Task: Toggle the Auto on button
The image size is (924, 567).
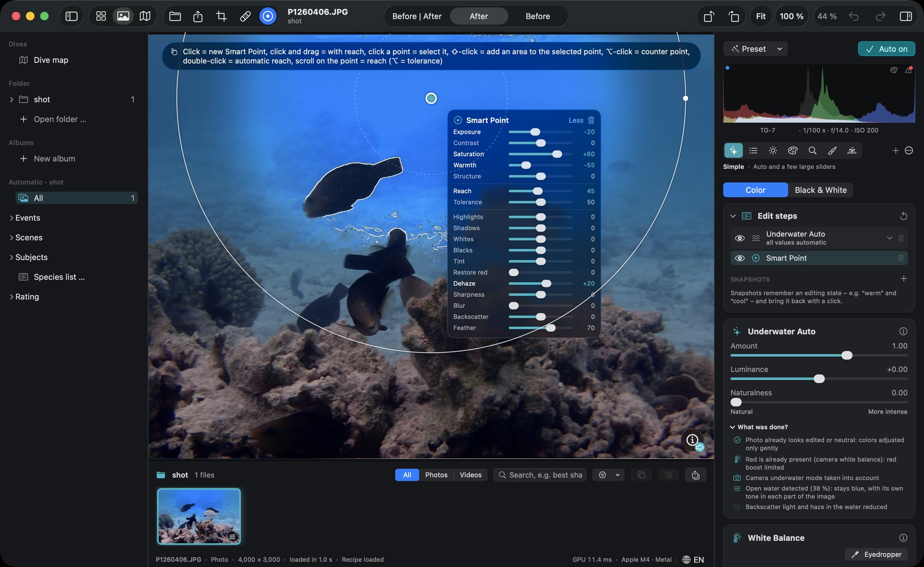Action: 887,49
